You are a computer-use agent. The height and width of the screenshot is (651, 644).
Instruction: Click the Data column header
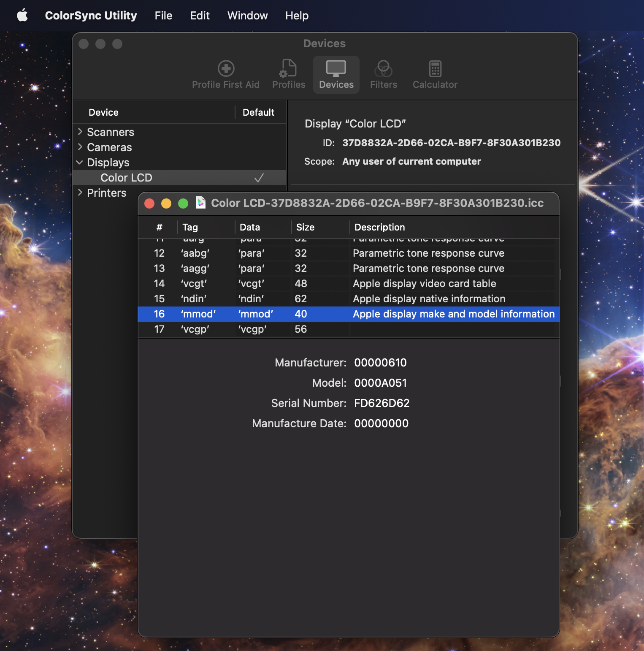(250, 227)
